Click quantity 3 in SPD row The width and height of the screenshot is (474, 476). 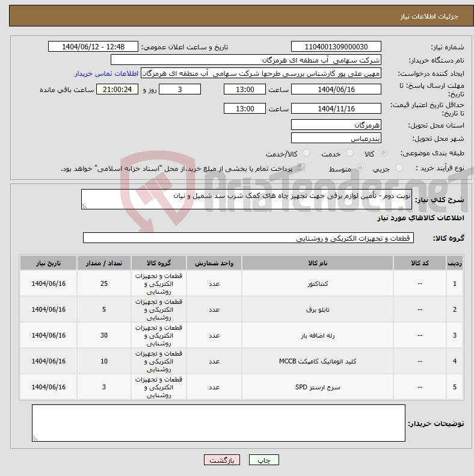click(104, 387)
